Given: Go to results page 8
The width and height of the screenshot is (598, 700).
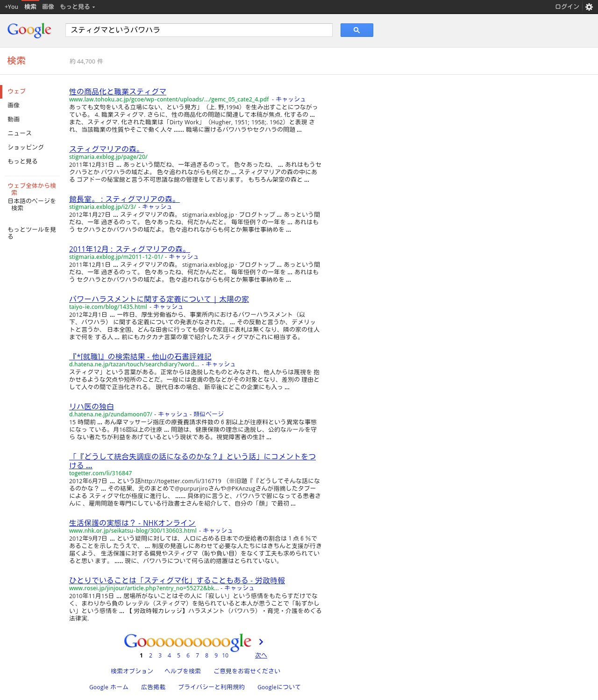Looking at the screenshot, I should coord(206,655).
